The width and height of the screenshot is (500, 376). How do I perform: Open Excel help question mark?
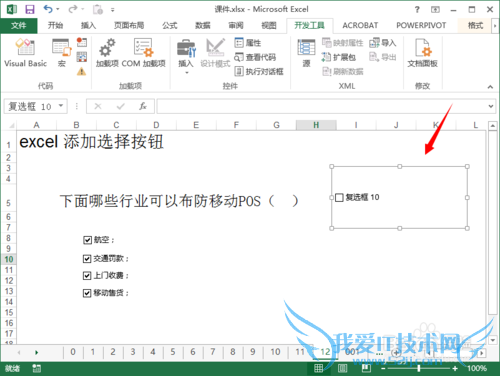pos(417,9)
